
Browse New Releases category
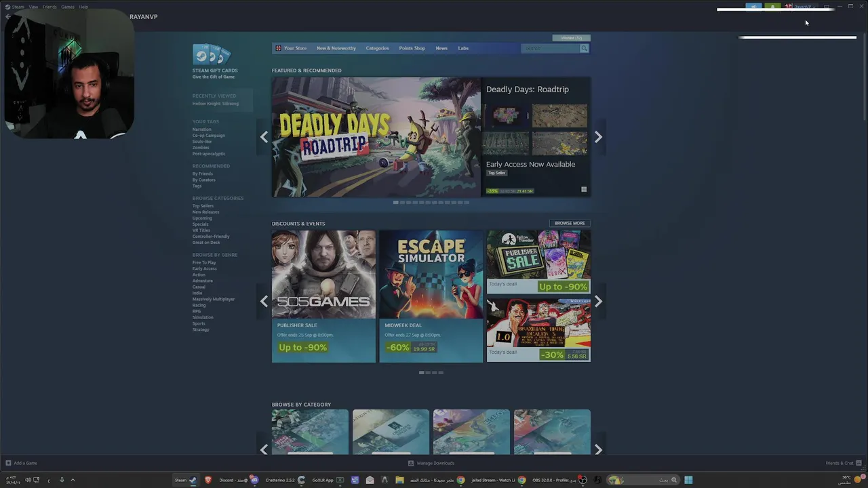206,212
